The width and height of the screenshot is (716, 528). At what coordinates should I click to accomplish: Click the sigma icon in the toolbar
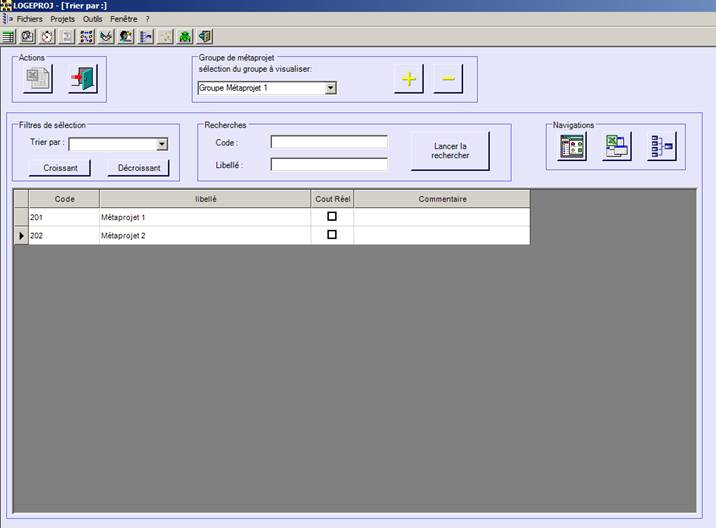(67, 37)
